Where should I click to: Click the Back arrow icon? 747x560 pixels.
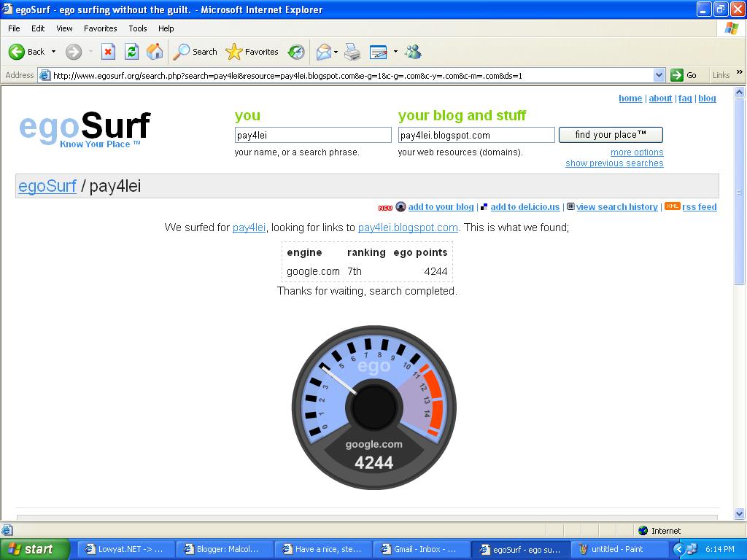[x=17, y=52]
